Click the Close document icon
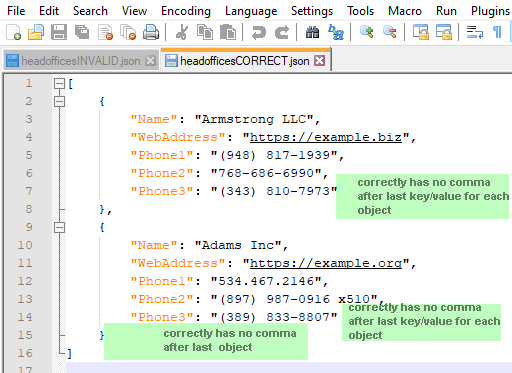Viewport: 512px width, 373px height. click(105, 32)
